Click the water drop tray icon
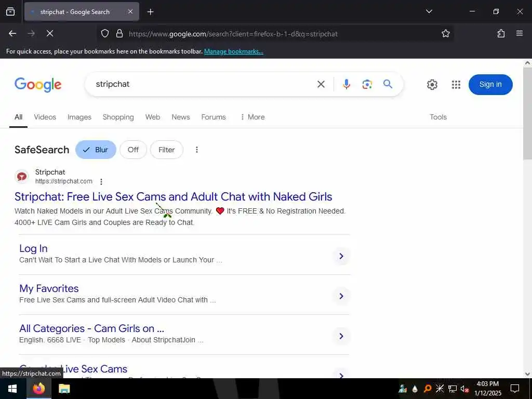Viewport: 532px width, 399px height. tap(415, 389)
